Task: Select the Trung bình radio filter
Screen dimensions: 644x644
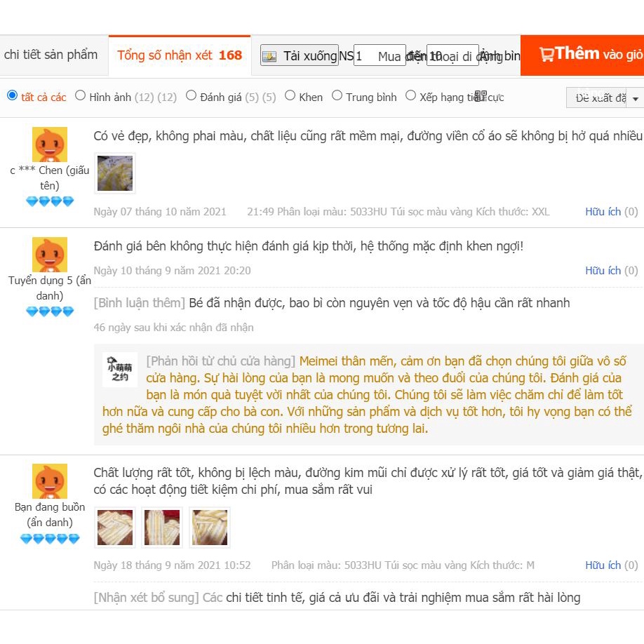Action: tap(337, 95)
